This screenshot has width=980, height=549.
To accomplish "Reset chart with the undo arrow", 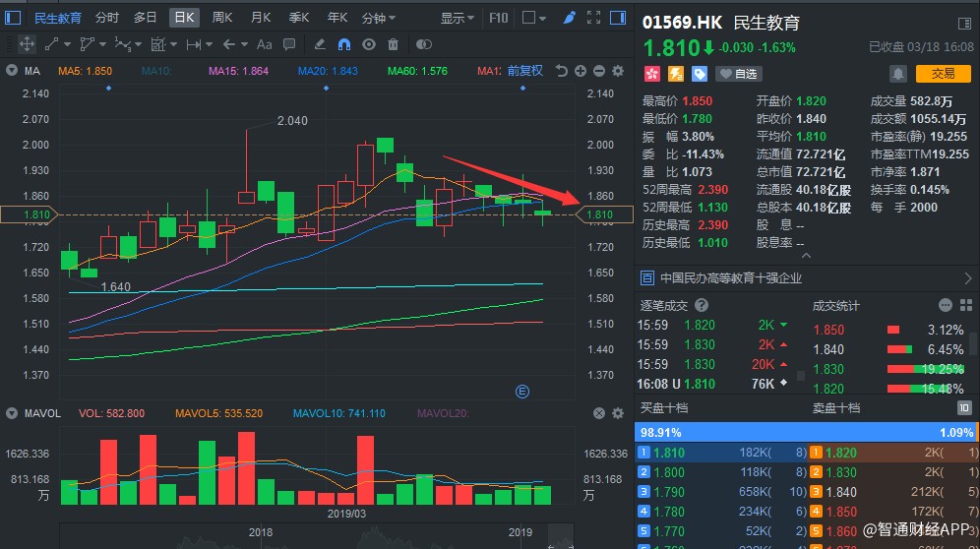I will coord(561,71).
